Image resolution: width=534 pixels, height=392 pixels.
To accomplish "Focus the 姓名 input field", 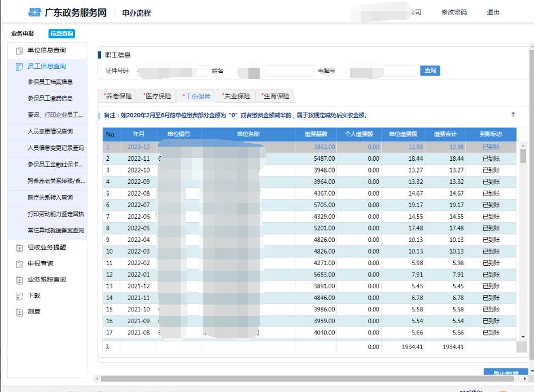I will (275, 71).
